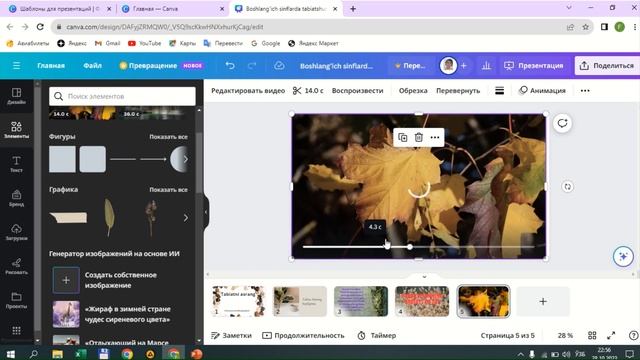
Task: Undo the last action
Action: click(x=230, y=66)
